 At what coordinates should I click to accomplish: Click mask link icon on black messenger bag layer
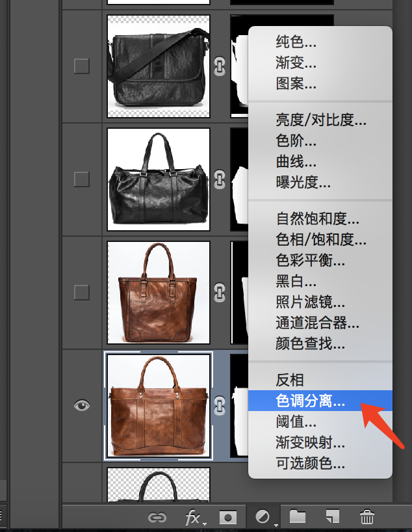(x=220, y=66)
